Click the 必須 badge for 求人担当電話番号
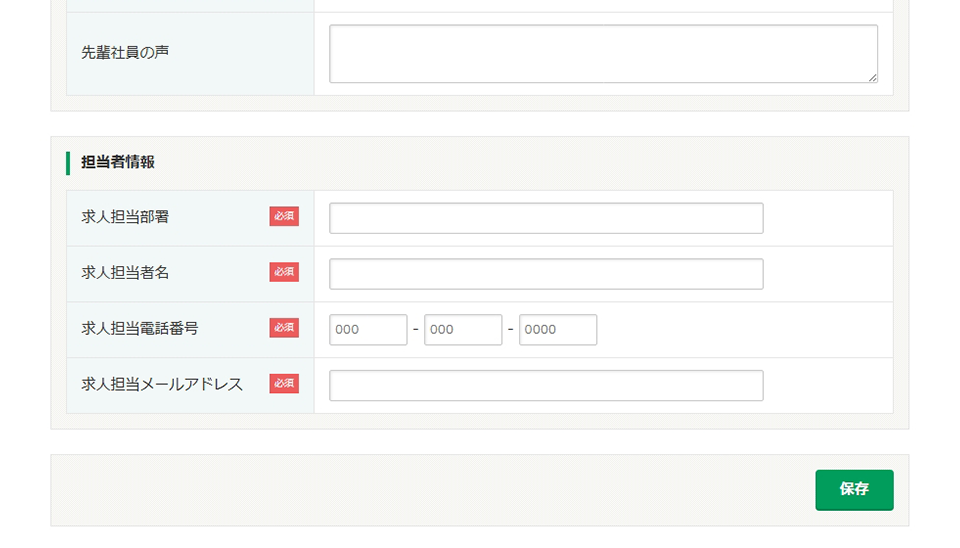 pyautogui.click(x=284, y=328)
